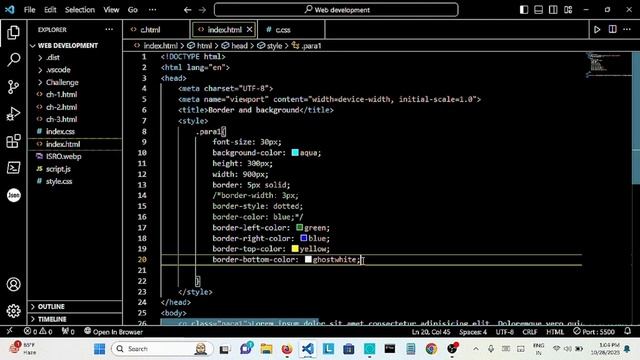Open the Source Control view
This screenshot has height=360, width=640.
(13, 87)
